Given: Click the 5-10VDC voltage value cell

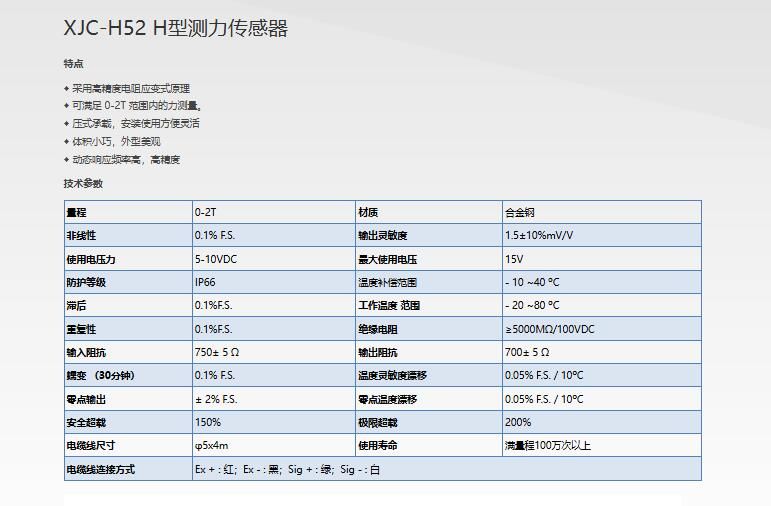Looking at the screenshot, I should coord(216,259).
